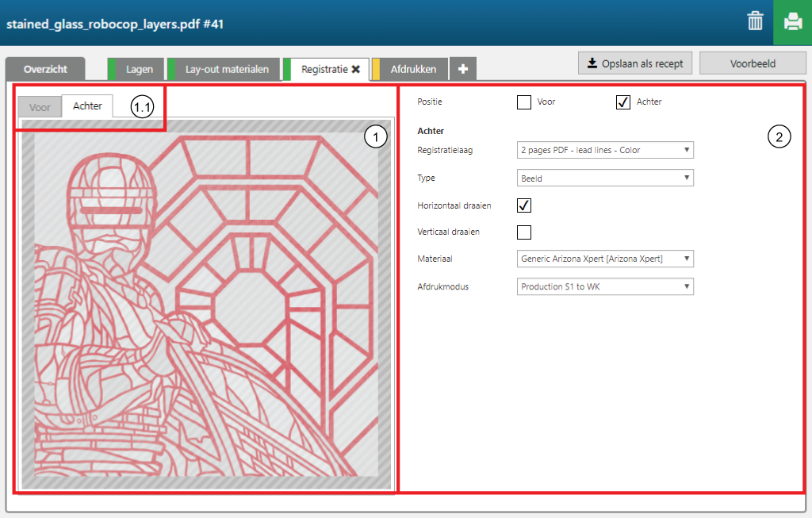
Task: Open the Registratielaag dropdown
Action: click(x=605, y=150)
